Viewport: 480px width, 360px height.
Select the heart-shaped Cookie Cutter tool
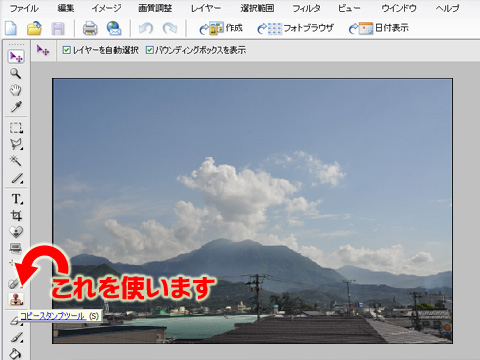[16, 231]
